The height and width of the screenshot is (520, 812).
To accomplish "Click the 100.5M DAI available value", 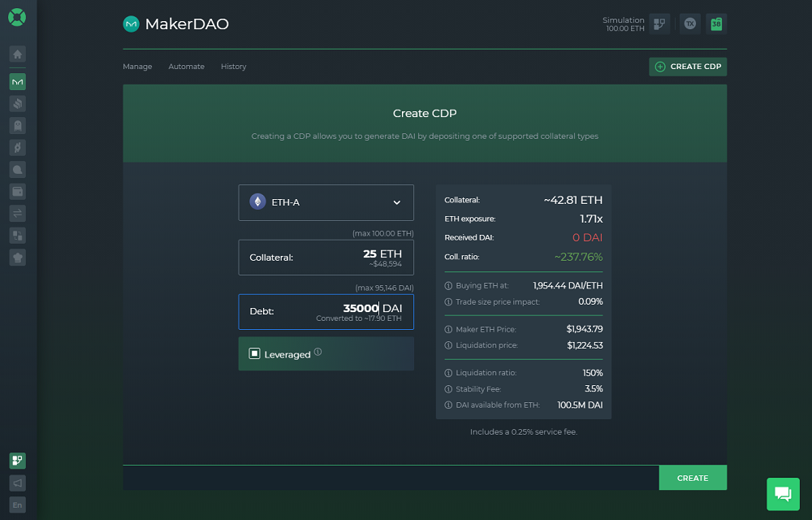I will click(x=580, y=405).
